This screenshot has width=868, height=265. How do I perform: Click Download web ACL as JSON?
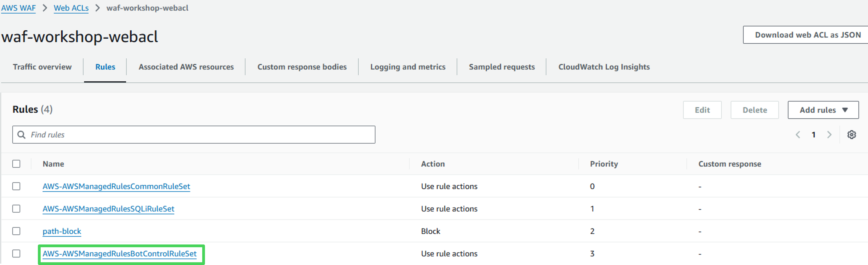[x=807, y=35]
